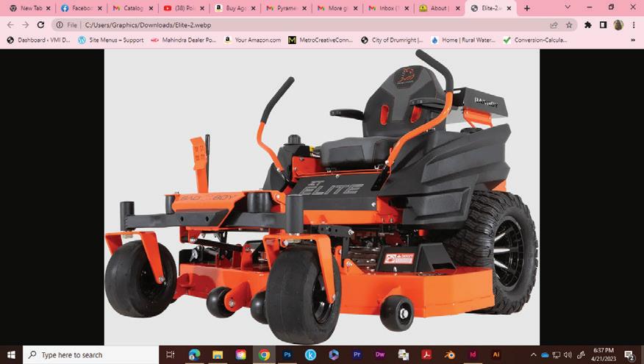The height and width of the screenshot is (364, 644).
Task: Open the Instagram-style app on taskbar
Action: (x=240, y=354)
